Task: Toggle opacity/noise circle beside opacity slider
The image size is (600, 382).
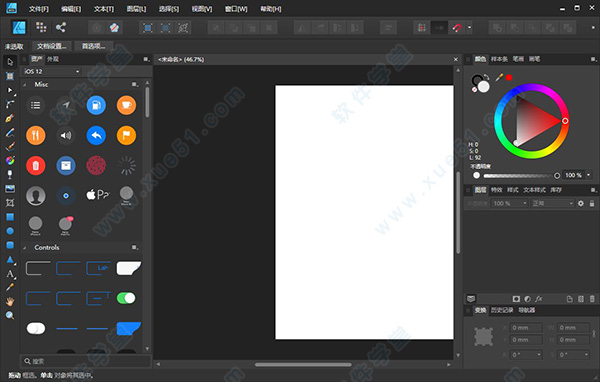Action: point(476,175)
